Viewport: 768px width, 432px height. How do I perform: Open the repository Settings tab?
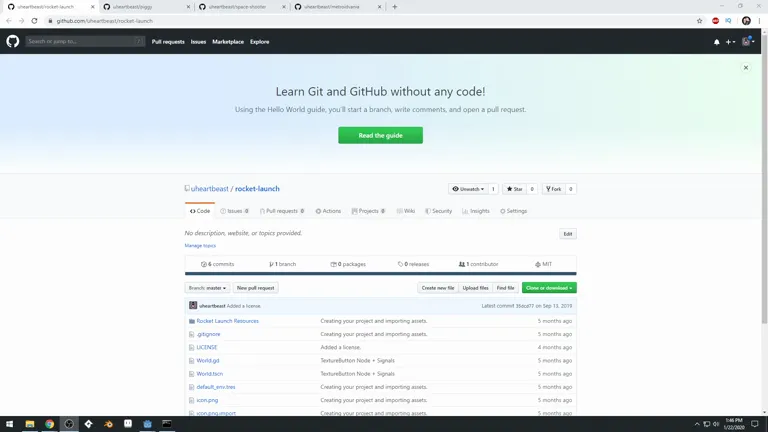pos(513,211)
